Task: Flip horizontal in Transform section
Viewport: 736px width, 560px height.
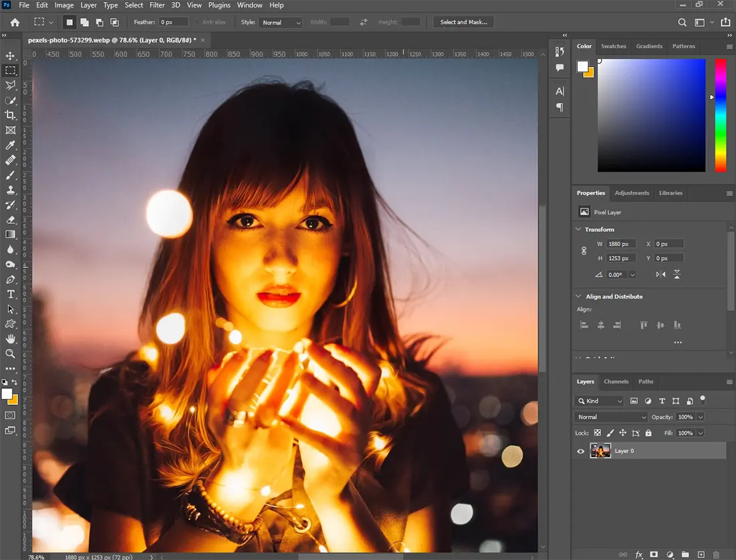Action: 661,274
